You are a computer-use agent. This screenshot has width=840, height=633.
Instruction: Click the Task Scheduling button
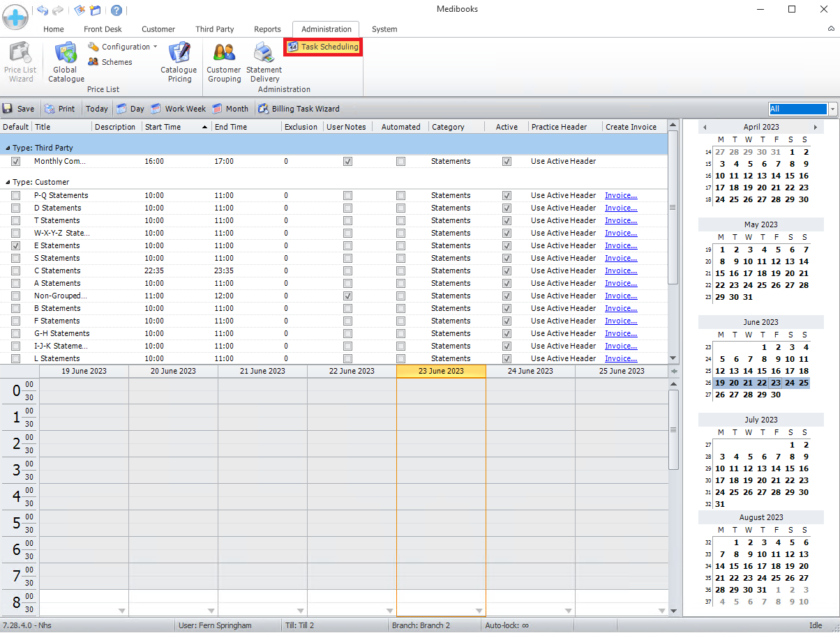tap(323, 47)
